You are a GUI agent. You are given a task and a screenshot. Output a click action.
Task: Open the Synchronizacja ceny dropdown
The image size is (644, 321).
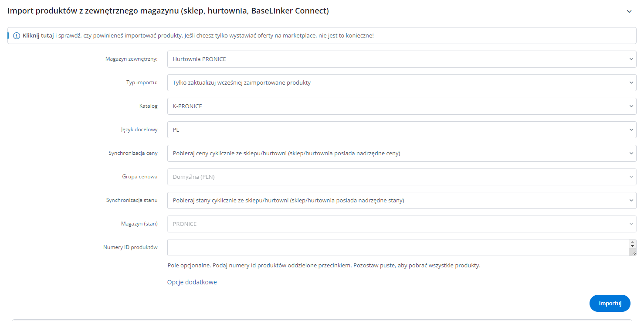click(x=401, y=154)
